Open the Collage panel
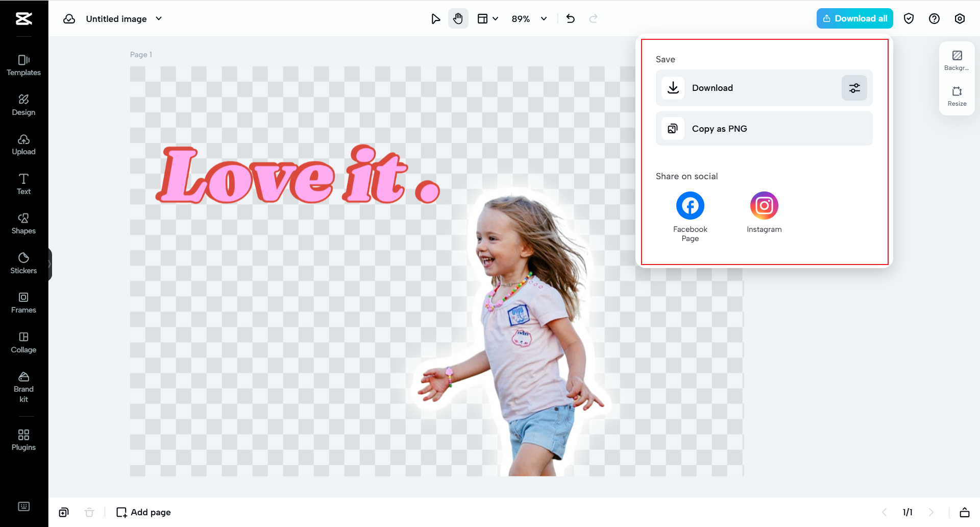The width and height of the screenshot is (980, 527). (23, 342)
